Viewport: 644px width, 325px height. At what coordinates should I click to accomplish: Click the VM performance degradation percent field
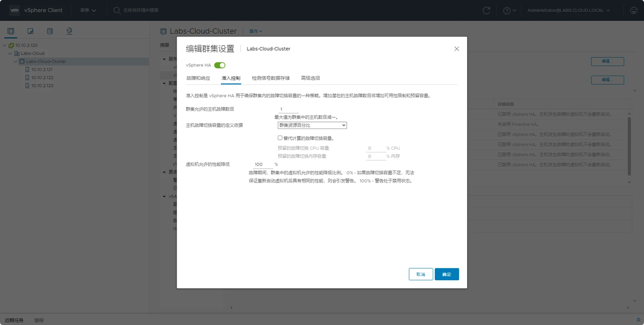(x=263, y=165)
